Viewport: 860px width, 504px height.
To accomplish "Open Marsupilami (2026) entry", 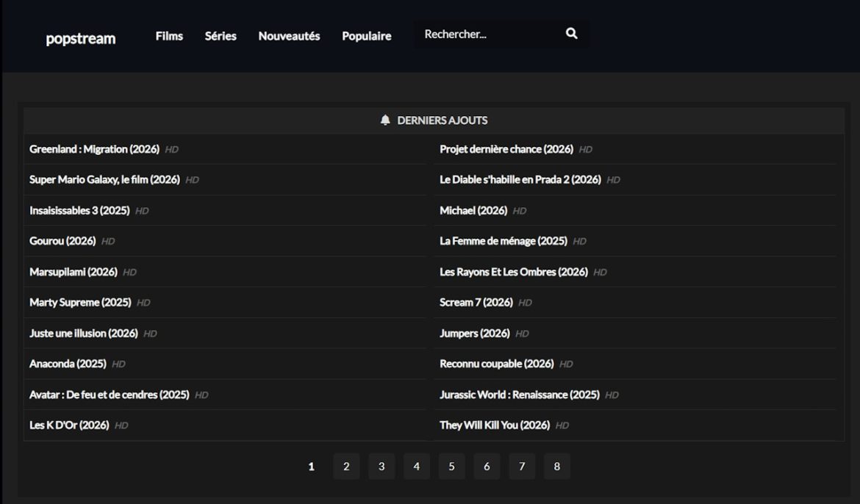I will coord(74,272).
